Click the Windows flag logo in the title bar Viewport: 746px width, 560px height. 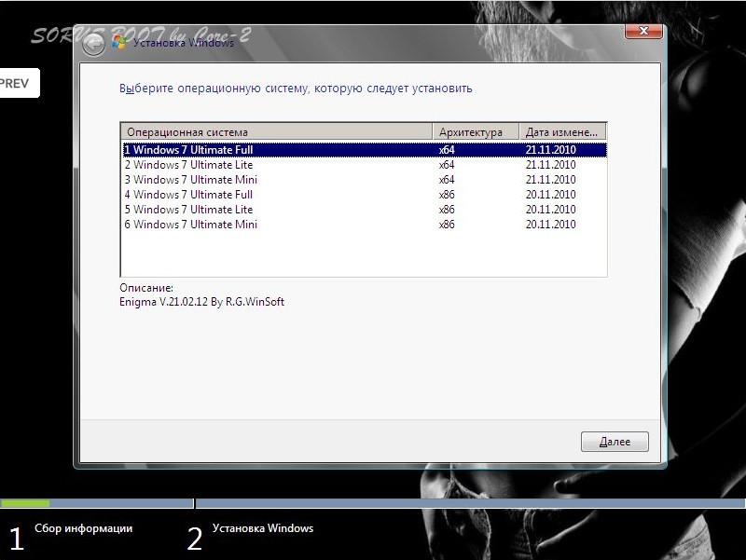point(119,42)
